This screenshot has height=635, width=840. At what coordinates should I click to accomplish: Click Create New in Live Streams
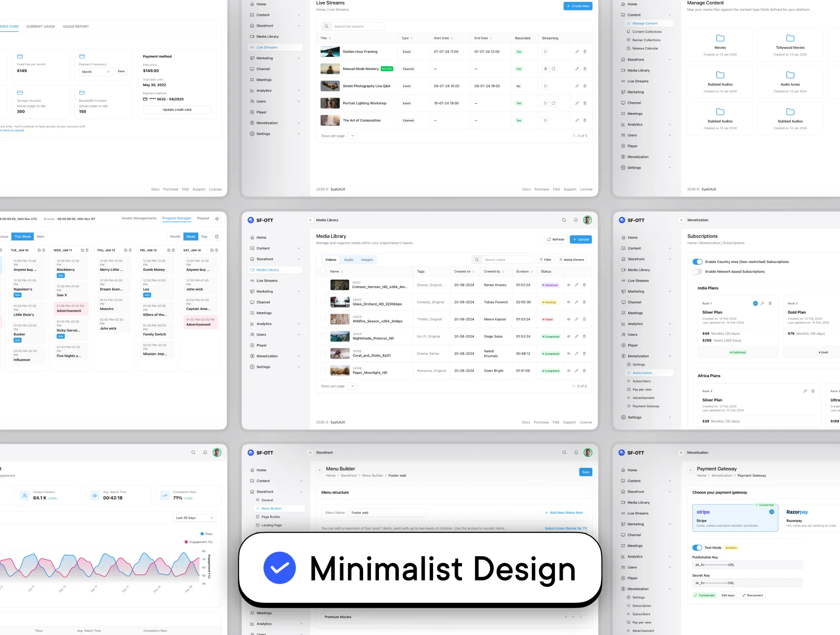tap(578, 6)
